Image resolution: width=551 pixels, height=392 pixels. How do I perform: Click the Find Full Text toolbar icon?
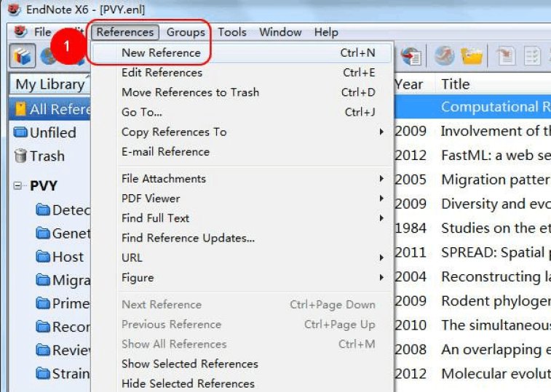coord(411,56)
